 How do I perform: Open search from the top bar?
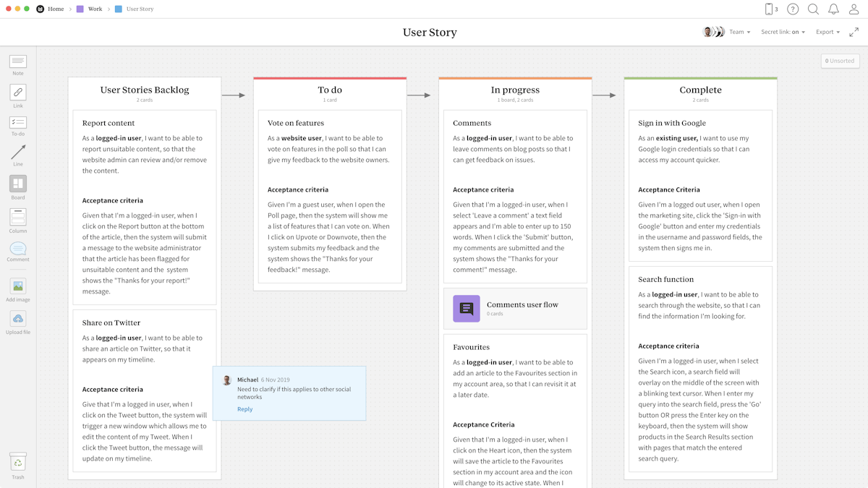(813, 9)
